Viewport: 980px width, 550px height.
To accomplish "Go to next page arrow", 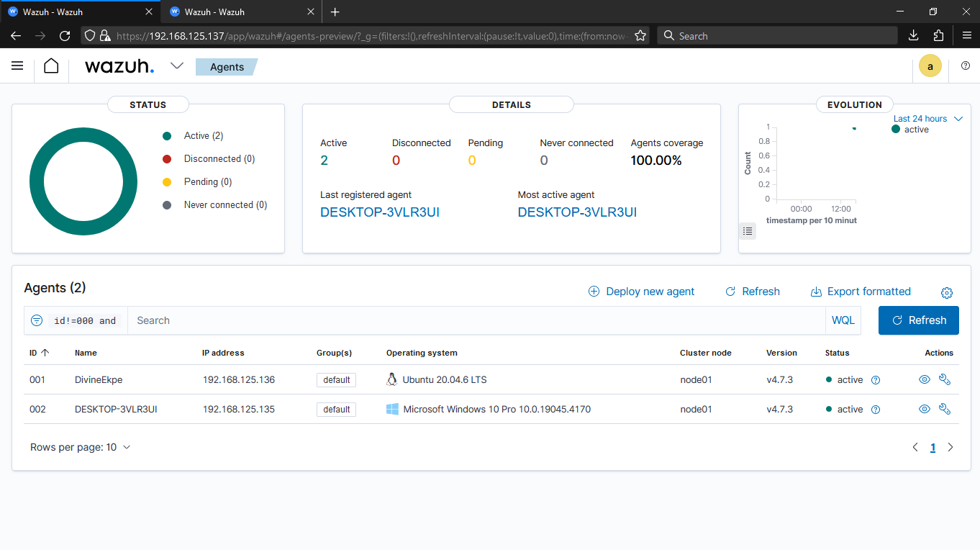I will (950, 447).
